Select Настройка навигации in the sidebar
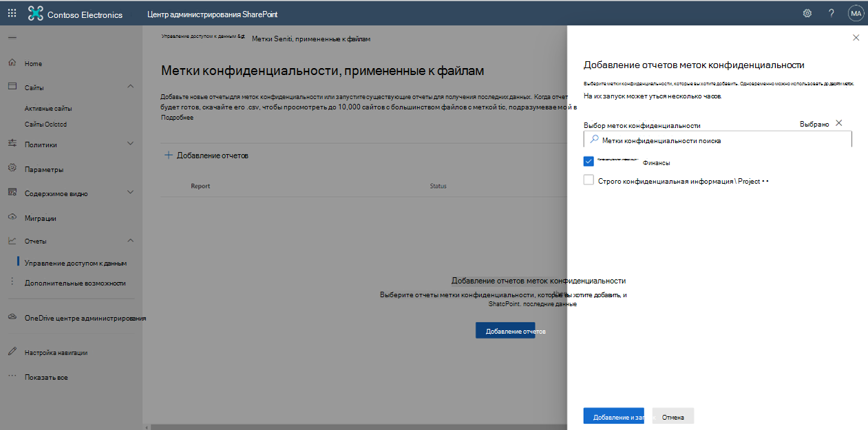 coord(56,352)
